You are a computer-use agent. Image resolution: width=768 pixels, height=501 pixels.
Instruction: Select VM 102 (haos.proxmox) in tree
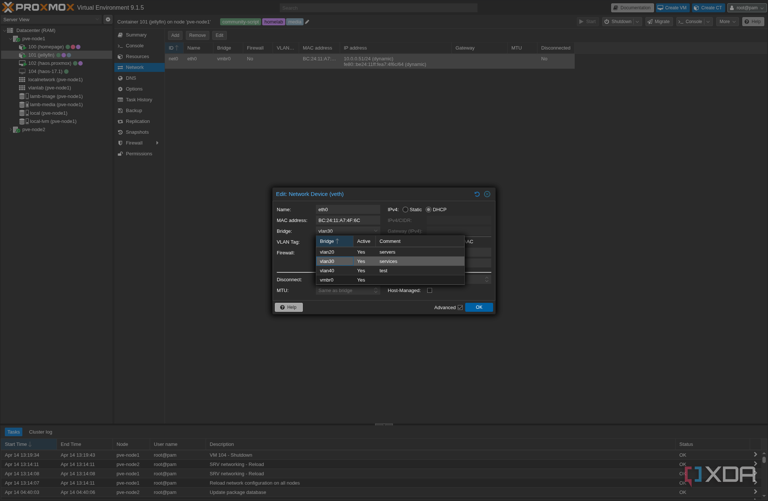coord(49,63)
